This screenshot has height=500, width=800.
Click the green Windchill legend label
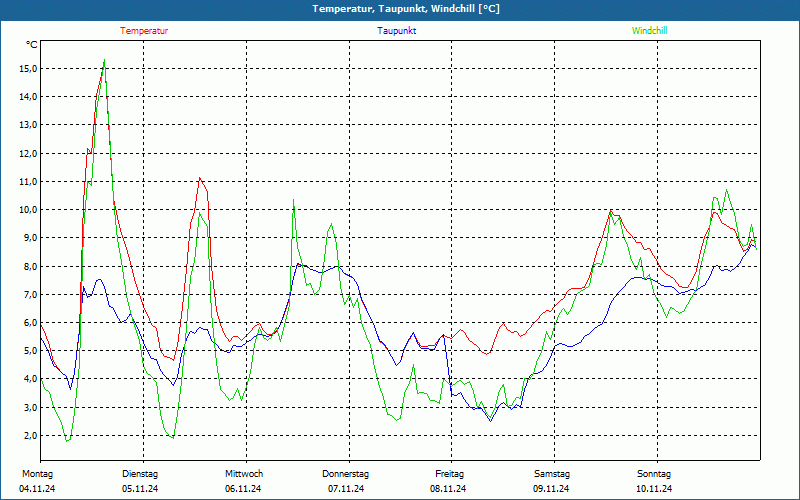click(649, 31)
